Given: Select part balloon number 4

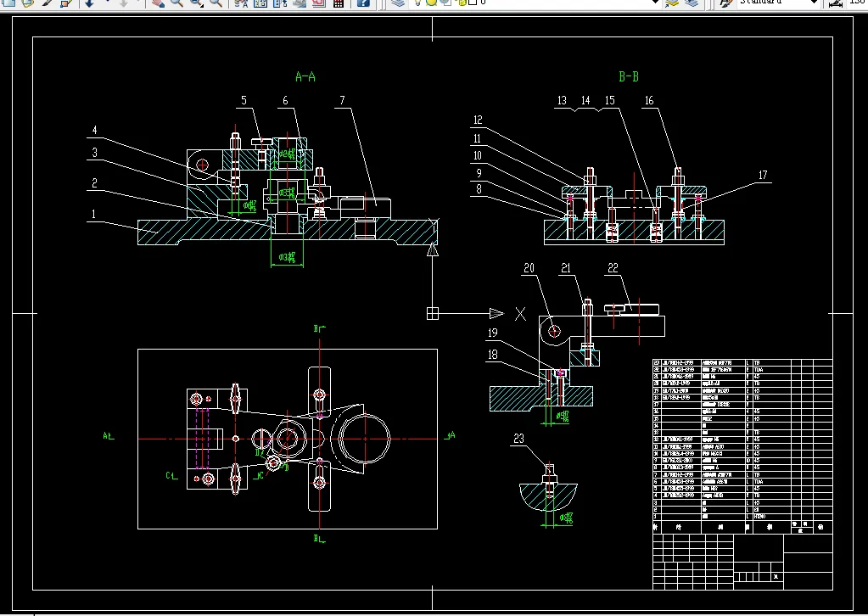Looking at the screenshot, I should point(95,130).
